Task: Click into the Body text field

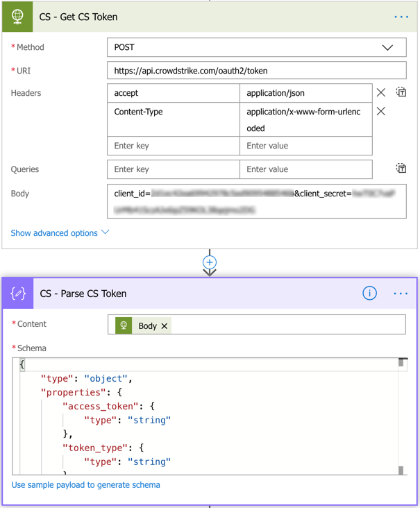Action: coord(256,201)
